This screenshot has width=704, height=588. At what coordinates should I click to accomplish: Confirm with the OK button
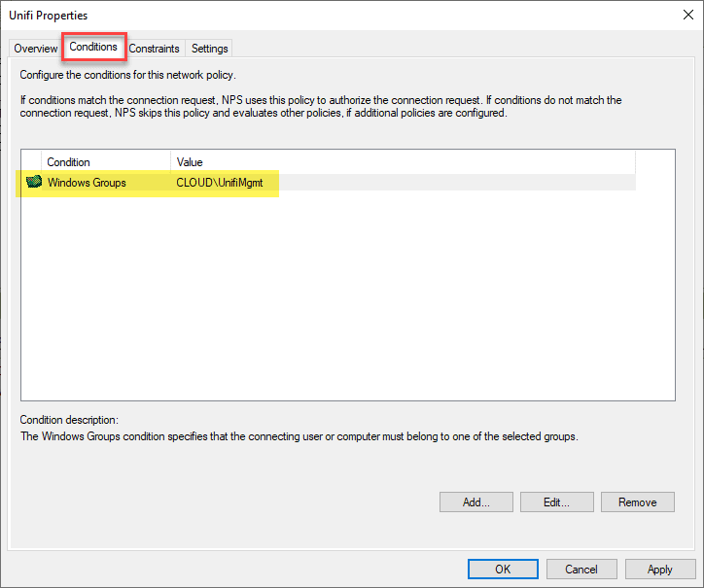point(503,569)
